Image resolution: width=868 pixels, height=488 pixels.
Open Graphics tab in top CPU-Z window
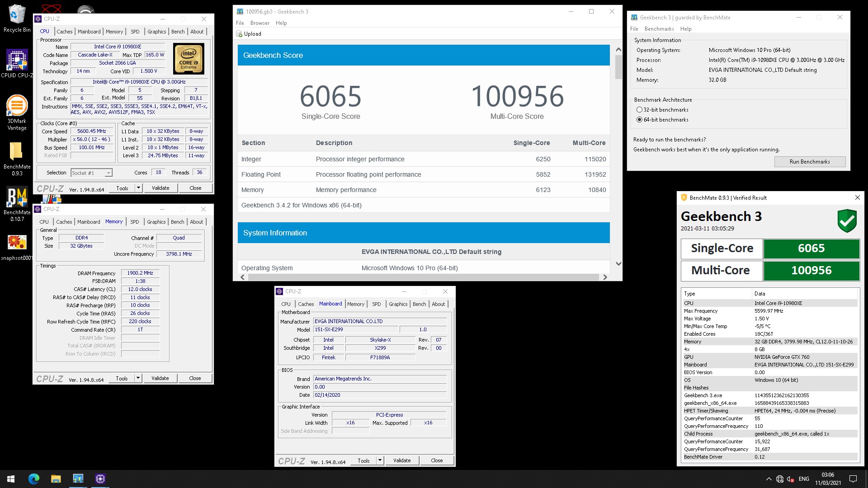pos(157,32)
